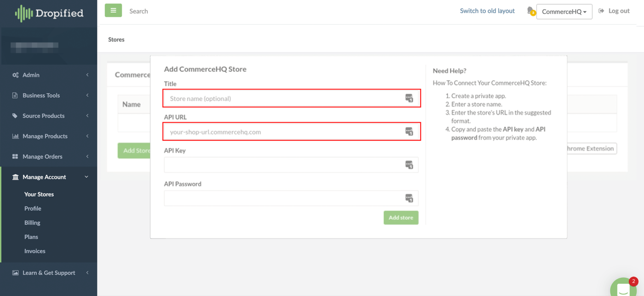
Task: Click the Search box in top bar
Action: click(139, 11)
